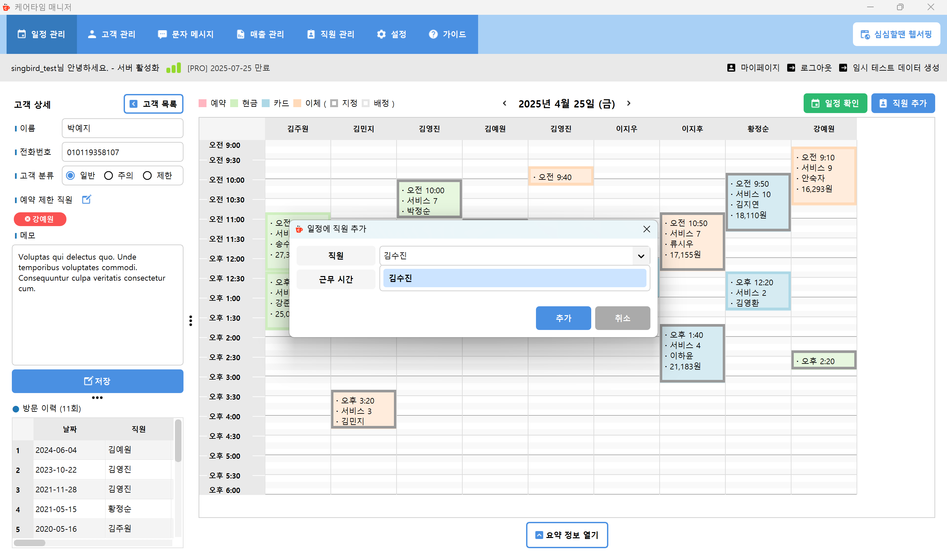This screenshot has height=560, width=947.
Task: Click the 심심할땐 웹서핑 icon button
Action: click(865, 34)
